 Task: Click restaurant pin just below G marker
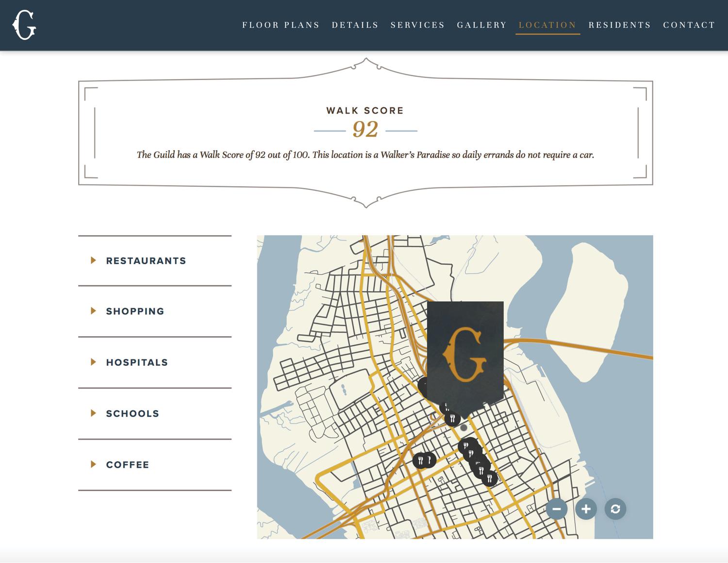pos(452,418)
